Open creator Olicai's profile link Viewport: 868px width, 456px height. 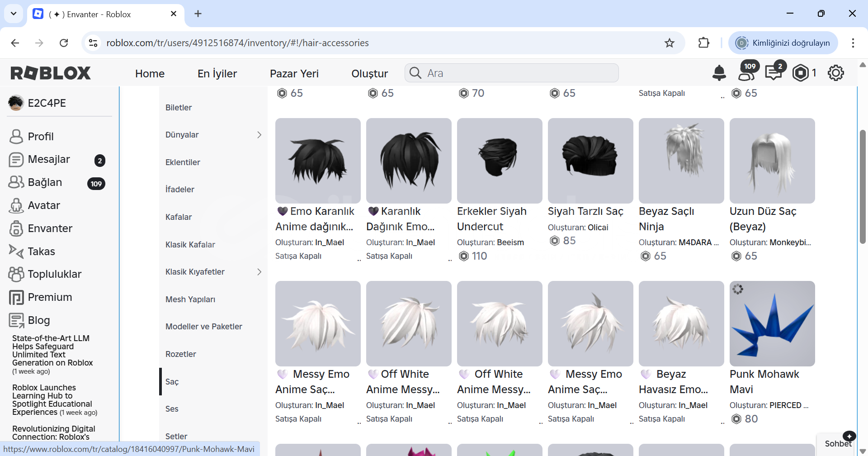(598, 228)
